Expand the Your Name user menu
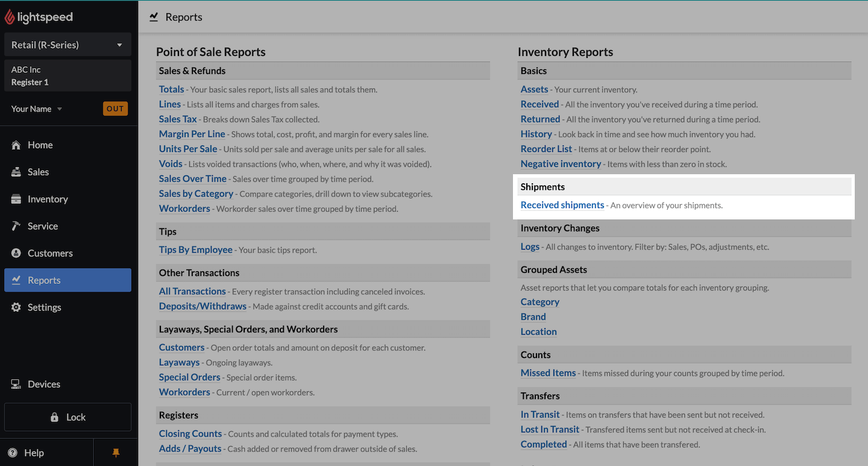Image resolution: width=868 pixels, height=466 pixels. point(37,109)
